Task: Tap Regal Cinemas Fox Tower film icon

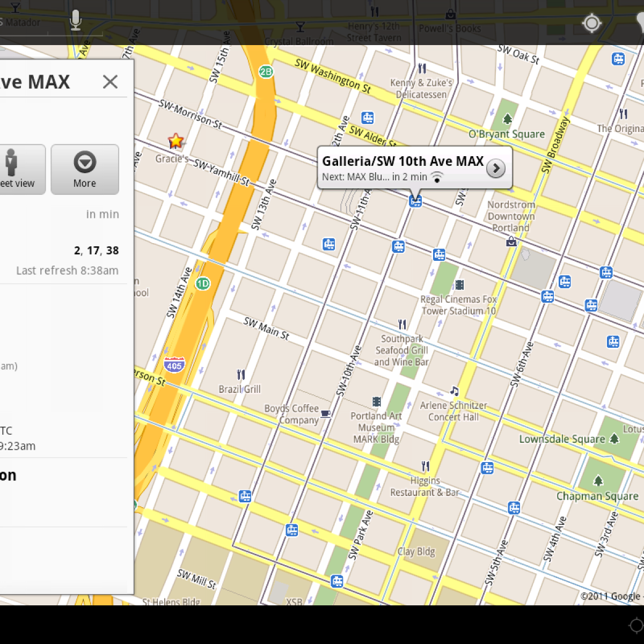Action: click(459, 284)
